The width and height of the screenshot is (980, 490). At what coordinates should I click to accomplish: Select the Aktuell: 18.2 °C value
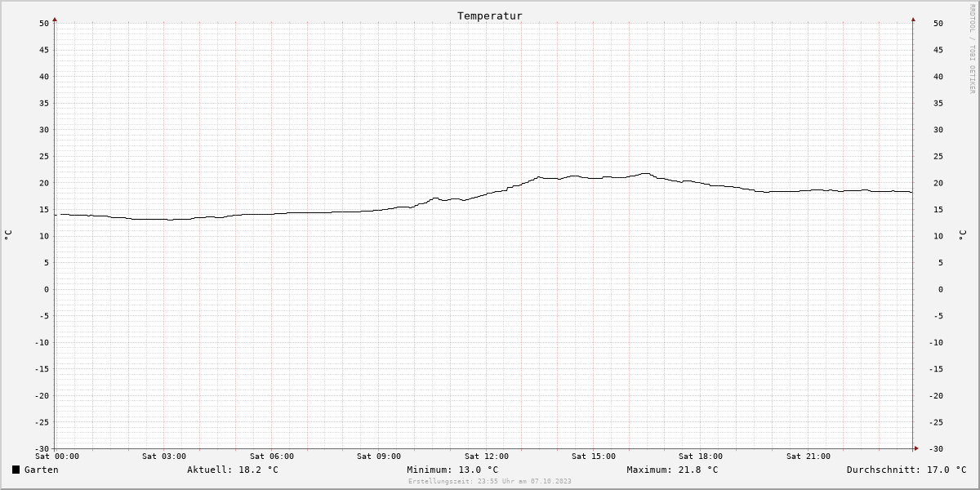point(233,470)
